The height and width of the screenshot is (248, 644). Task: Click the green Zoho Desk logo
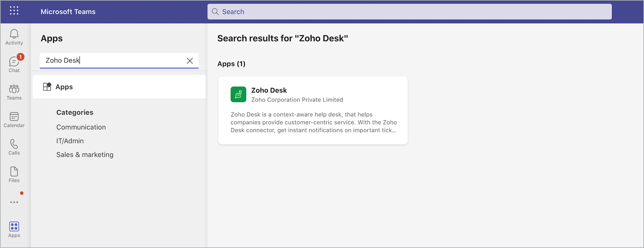[x=238, y=95]
